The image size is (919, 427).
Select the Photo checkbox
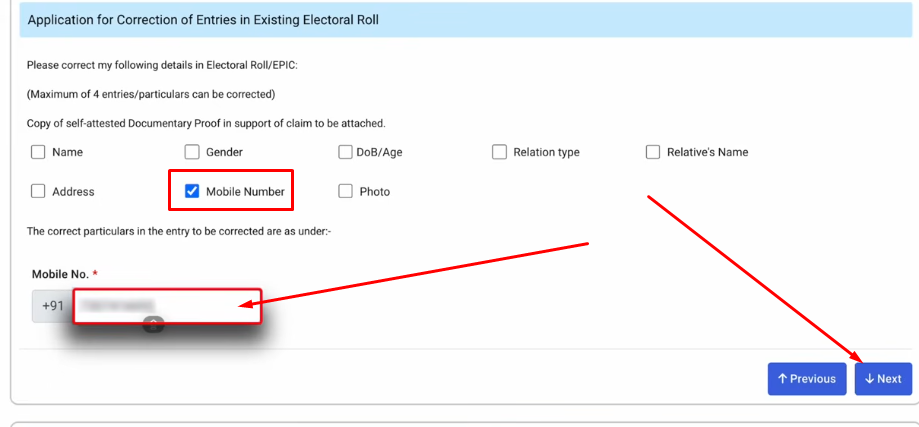click(346, 192)
